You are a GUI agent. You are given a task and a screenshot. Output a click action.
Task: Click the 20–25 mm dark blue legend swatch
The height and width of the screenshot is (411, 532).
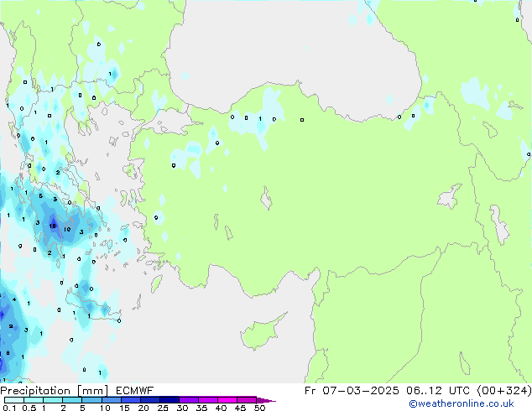pyautogui.click(x=150, y=400)
